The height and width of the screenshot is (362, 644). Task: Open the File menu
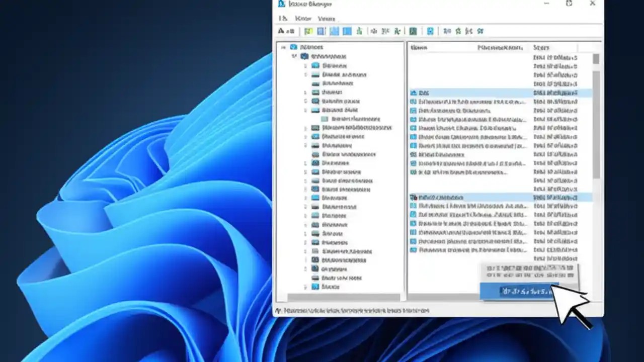(283, 18)
